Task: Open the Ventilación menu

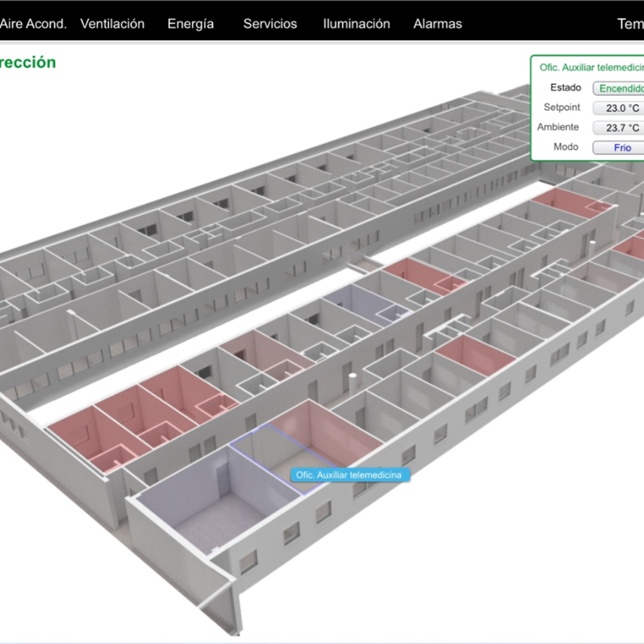Action: (112, 24)
